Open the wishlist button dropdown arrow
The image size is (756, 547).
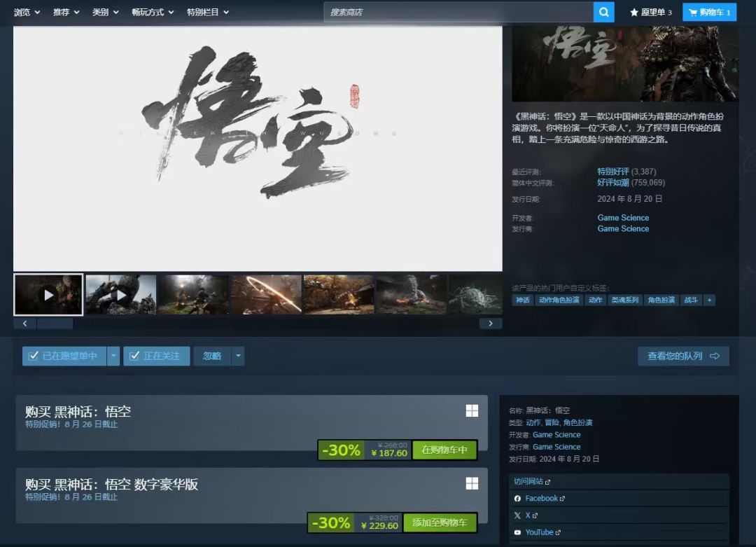click(x=113, y=356)
